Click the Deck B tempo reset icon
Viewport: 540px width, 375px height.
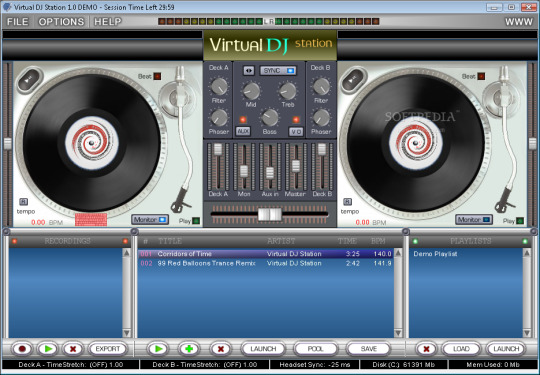point(347,202)
